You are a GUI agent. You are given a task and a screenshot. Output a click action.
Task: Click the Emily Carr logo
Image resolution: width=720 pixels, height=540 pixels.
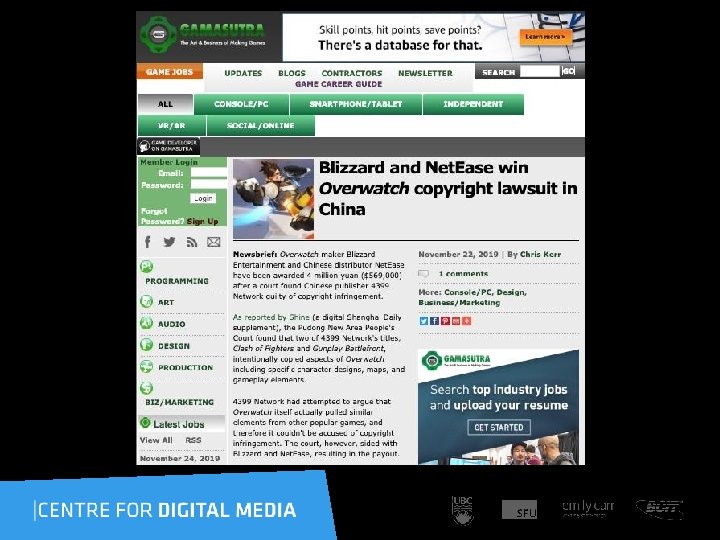tap(588, 508)
